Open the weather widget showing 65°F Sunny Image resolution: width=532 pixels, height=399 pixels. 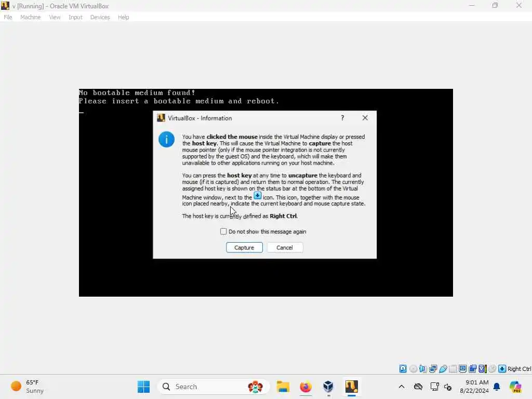pos(27,387)
